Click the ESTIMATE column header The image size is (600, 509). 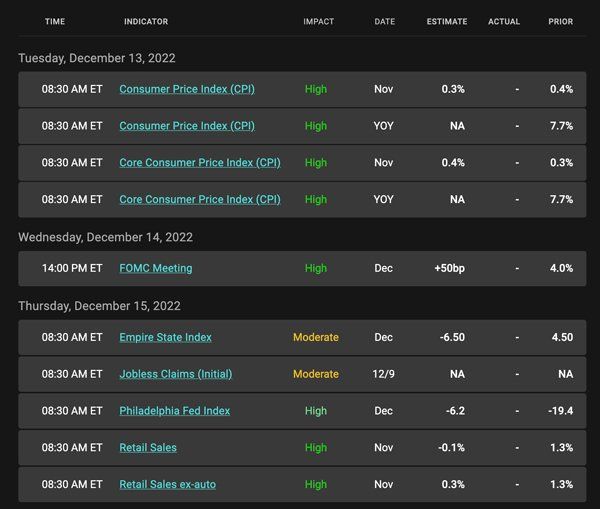447,21
